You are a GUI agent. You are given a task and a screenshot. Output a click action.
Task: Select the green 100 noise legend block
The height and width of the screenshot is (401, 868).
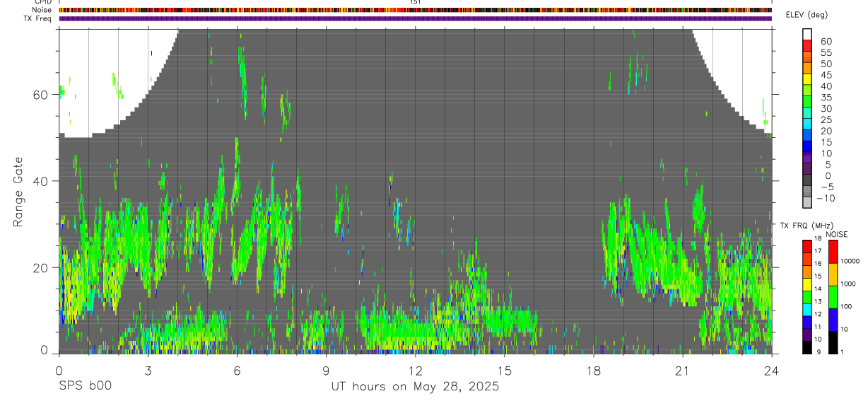click(833, 296)
